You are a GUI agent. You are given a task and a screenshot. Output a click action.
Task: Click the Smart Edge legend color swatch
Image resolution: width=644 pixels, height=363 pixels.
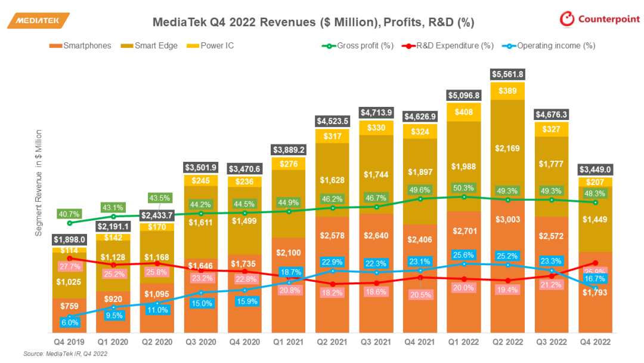(127, 46)
